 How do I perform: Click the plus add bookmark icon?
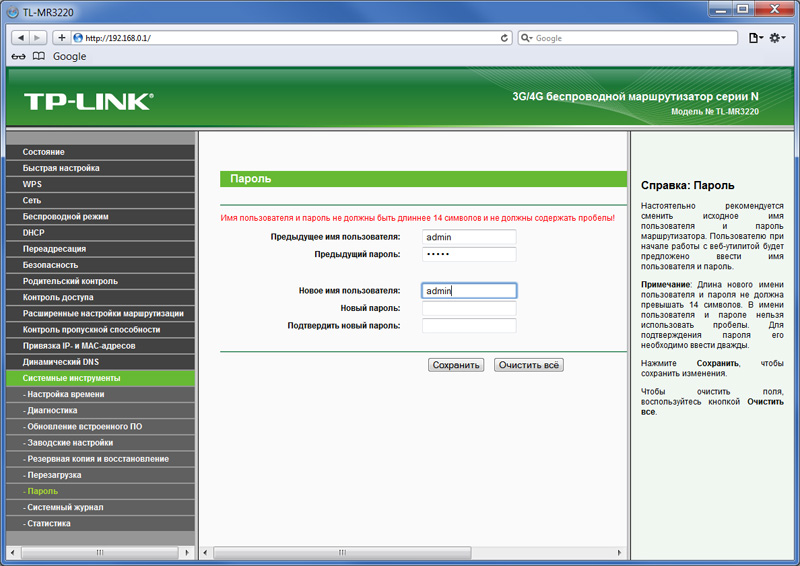point(61,37)
